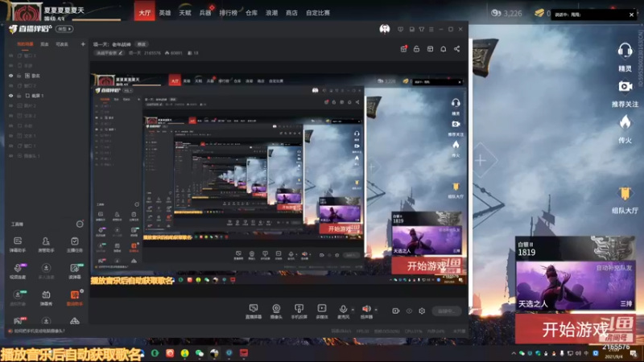Expand the speaker options arrow
The width and height of the screenshot is (644, 362).
(376, 310)
